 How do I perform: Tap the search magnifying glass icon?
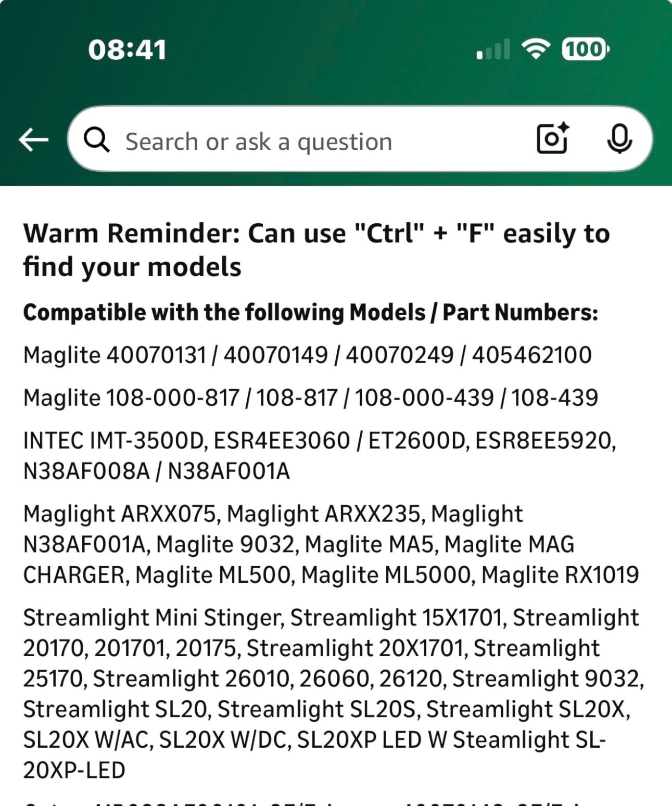[97, 140]
